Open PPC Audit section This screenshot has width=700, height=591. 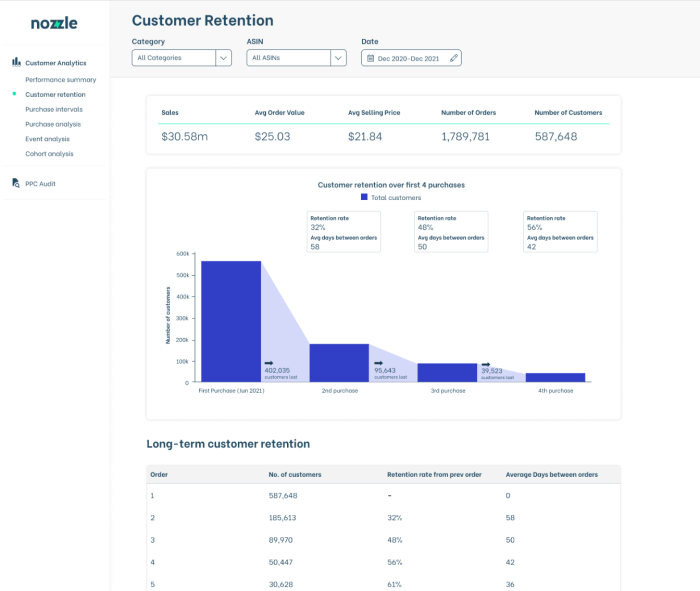[x=40, y=183]
